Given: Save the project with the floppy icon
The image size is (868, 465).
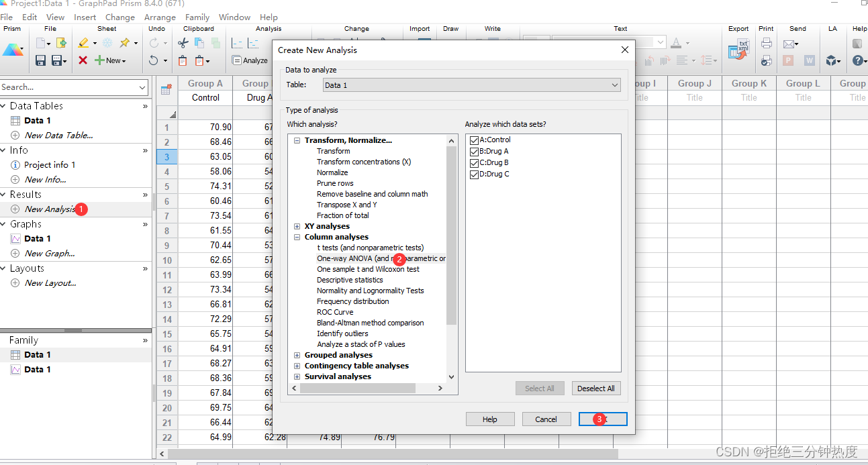Looking at the screenshot, I should point(40,60).
